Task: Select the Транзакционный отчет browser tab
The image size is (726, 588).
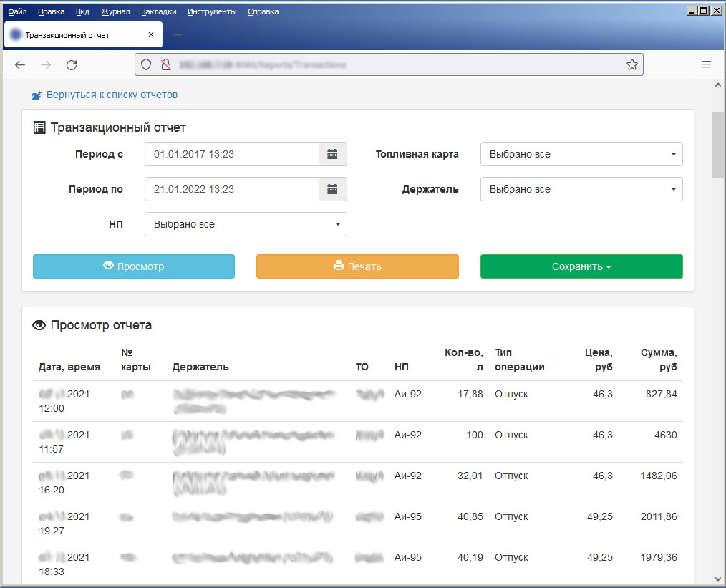Action: [83, 34]
